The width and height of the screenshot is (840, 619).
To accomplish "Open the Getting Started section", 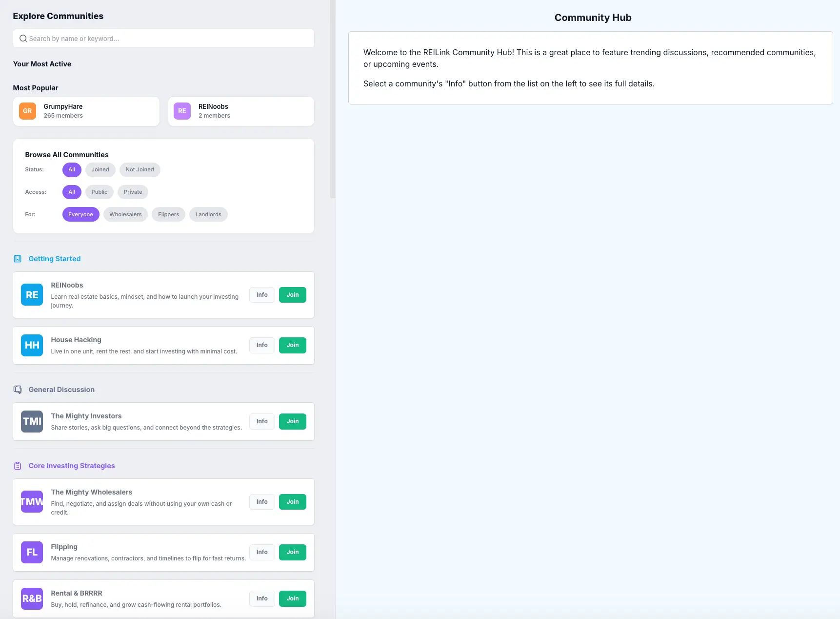I will pos(54,258).
